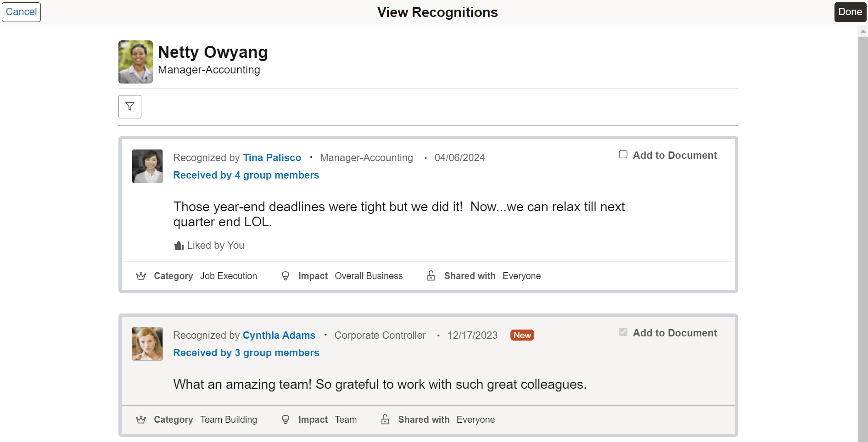Click the lock icon on Cynthia Adams' recognition

pos(385,420)
